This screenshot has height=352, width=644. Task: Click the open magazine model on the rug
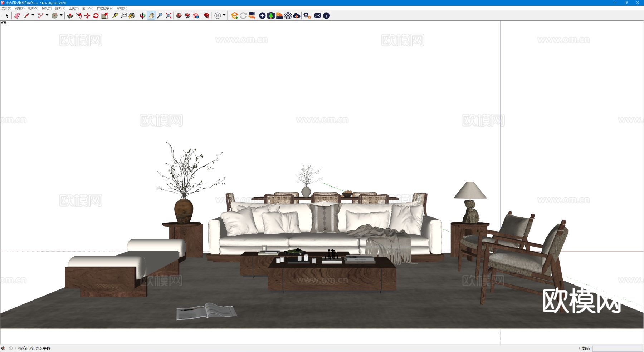[206, 311]
